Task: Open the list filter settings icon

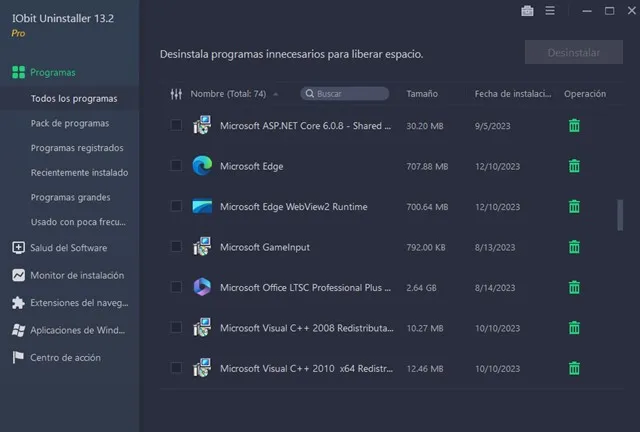Action: pyautogui.click(x=176, y=94)
